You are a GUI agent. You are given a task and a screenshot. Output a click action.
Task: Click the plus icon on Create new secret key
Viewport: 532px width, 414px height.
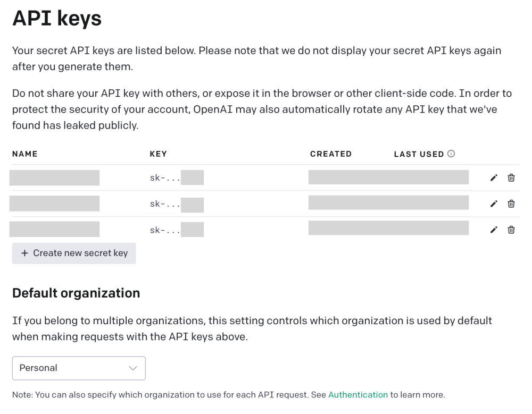24,253
